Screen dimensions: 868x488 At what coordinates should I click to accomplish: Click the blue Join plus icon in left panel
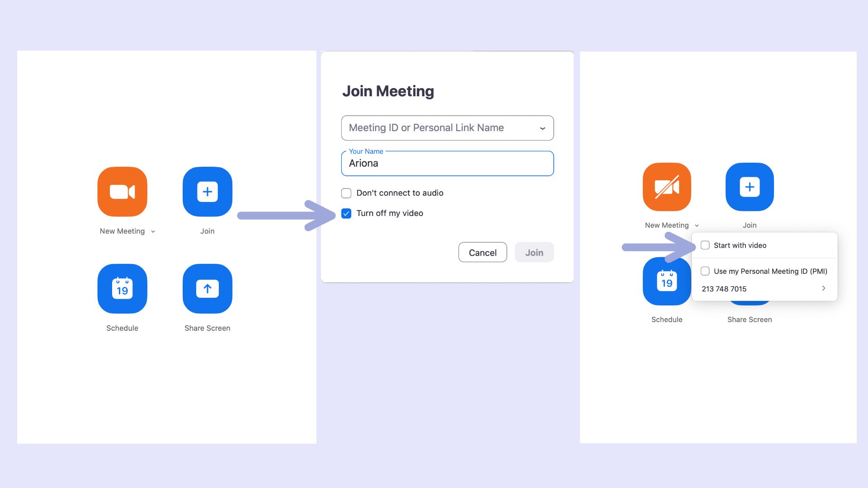pos(207,192)
